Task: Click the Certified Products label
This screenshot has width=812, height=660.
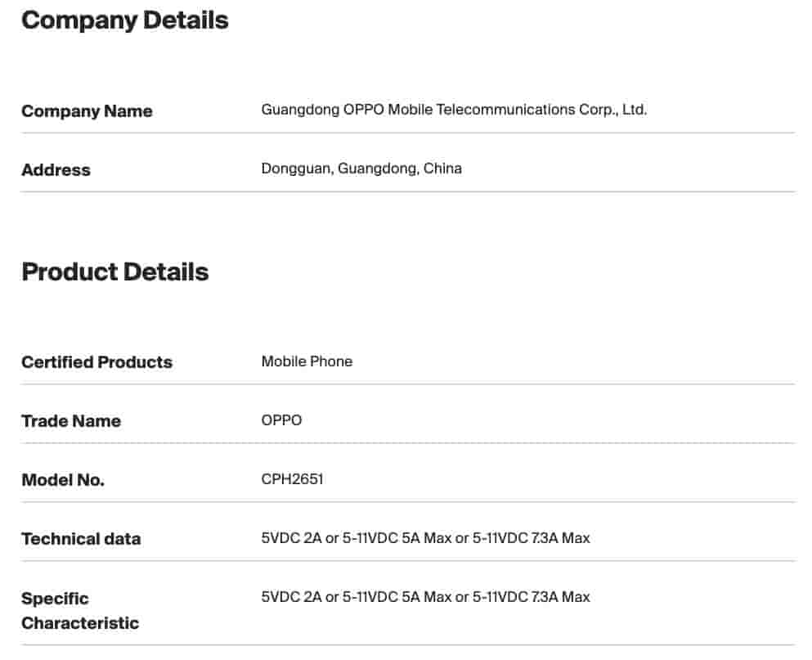Action: [96, 362]
